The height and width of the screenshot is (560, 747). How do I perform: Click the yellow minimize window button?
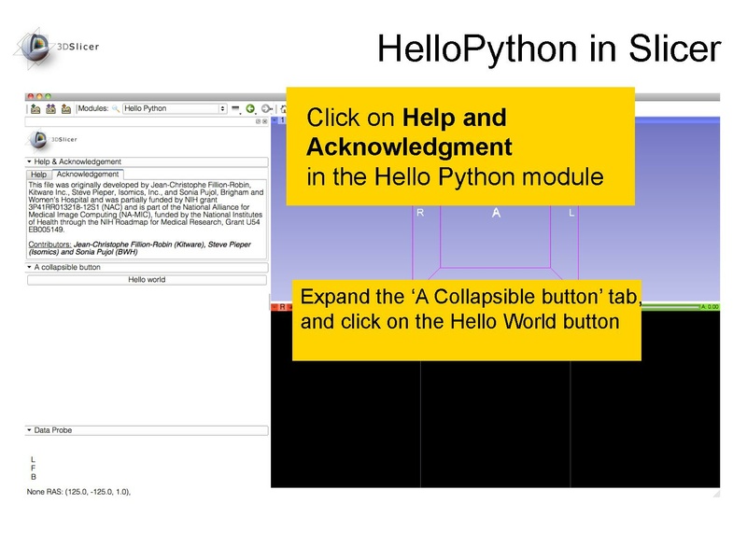[39, 97]
